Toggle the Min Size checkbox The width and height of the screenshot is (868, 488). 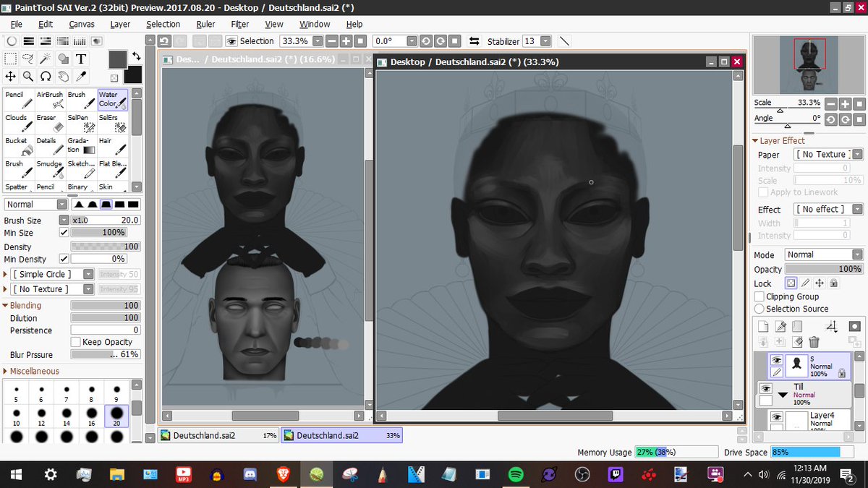click(64, 233)
